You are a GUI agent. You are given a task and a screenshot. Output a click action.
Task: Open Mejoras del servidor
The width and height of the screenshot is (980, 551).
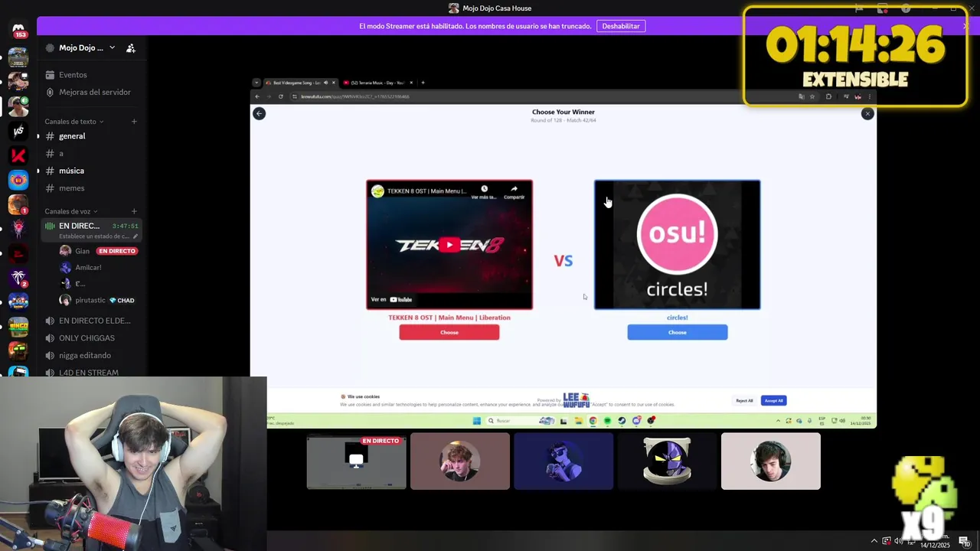point(91,92)
